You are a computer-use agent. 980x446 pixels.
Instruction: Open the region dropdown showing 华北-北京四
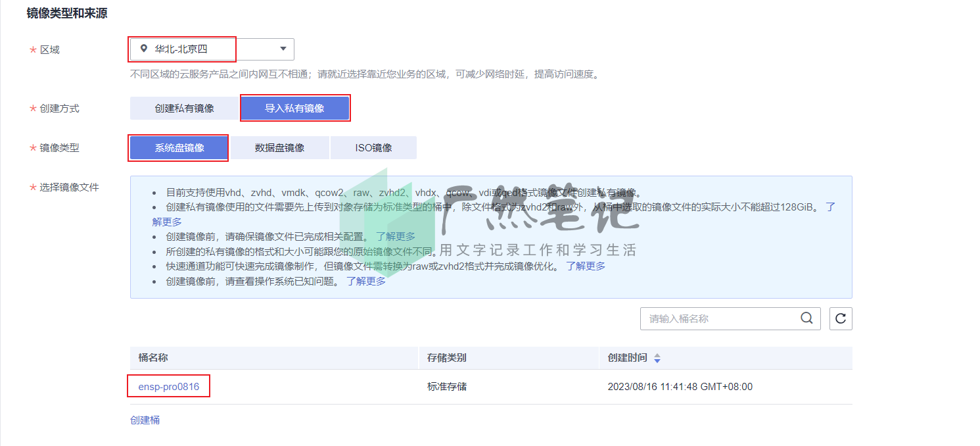pyautogui.click(x=212, y=49)
